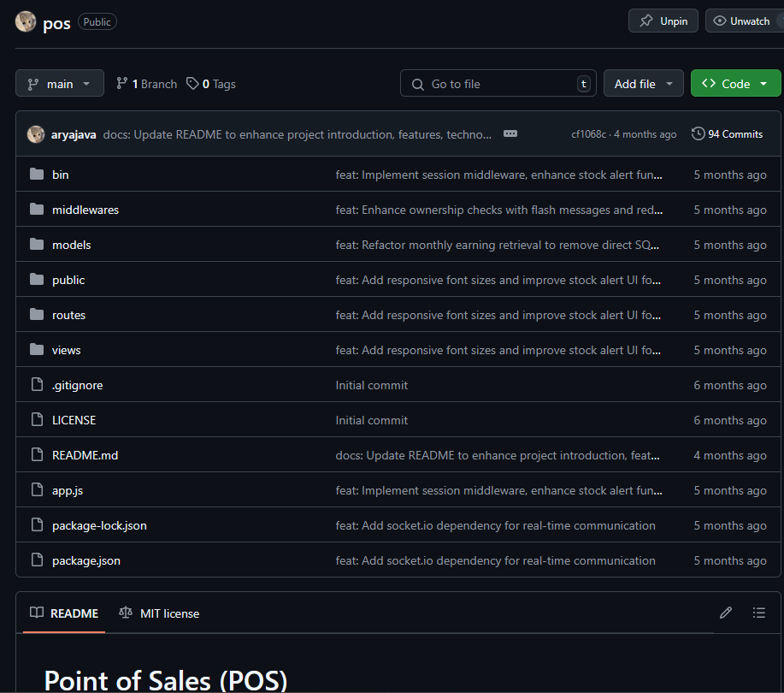Screen dimensions: 784x693
Task: Expand the Add file dropdown
Action: (643, 84)
